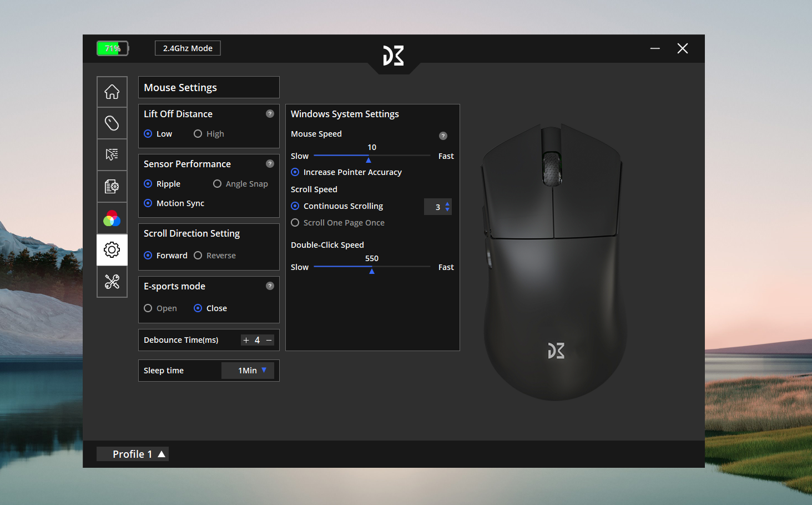Open the wrench and screwdriver tools icon

112,282
